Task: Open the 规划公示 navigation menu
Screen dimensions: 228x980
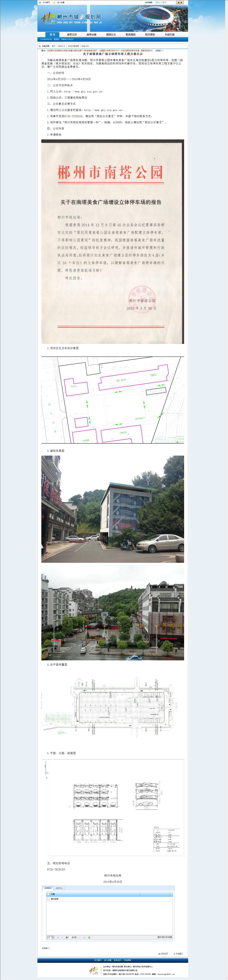Action: pos(111,34)
